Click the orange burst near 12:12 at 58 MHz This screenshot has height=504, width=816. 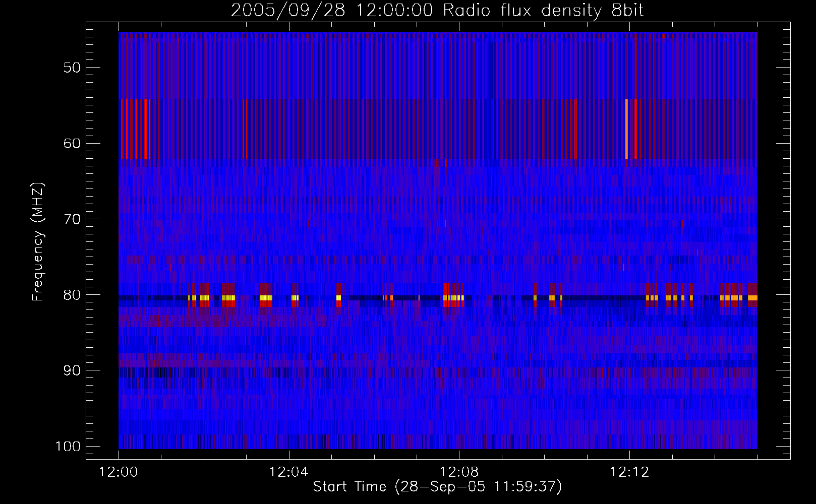626,130
